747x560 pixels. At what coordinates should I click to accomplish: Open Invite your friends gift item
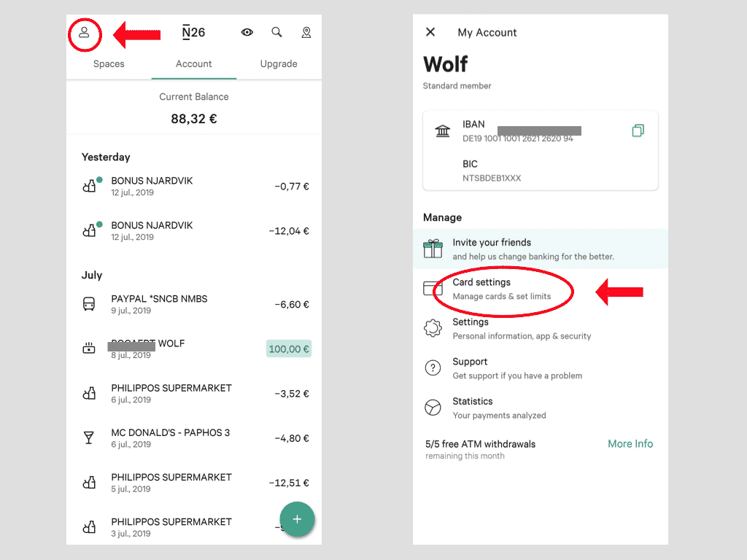(x=492, y=249)
